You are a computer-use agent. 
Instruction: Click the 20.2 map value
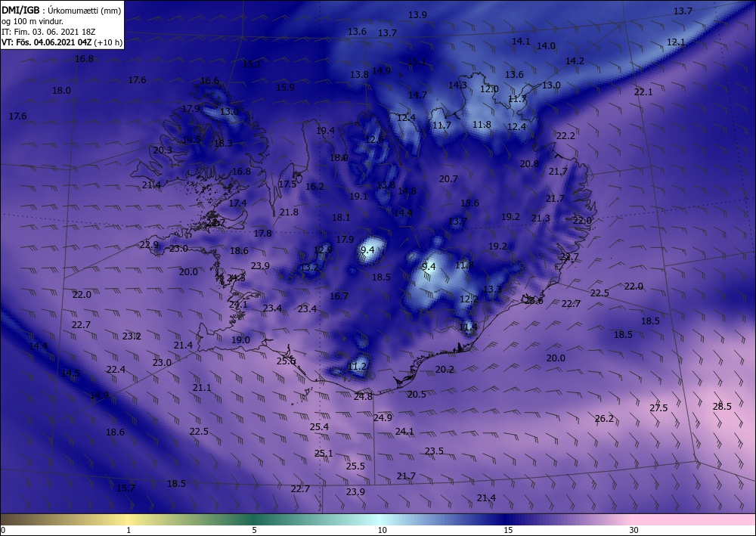click(445, 370)
